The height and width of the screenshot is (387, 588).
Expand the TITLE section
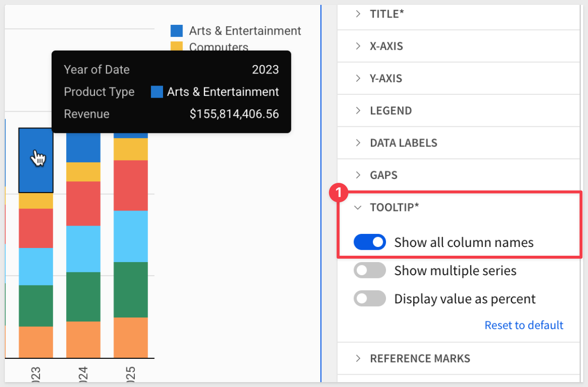click(x=387, y=14)
